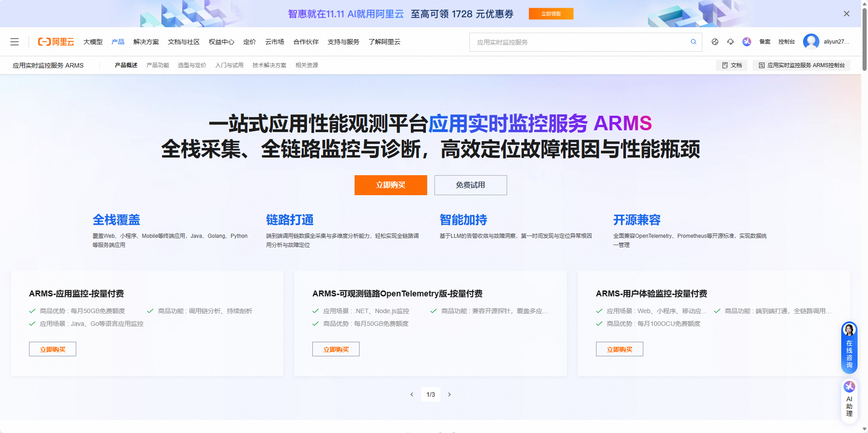Screen dimensions: 868x433
Task: Open the 支持与服务 menu
Action: [344, 42]
